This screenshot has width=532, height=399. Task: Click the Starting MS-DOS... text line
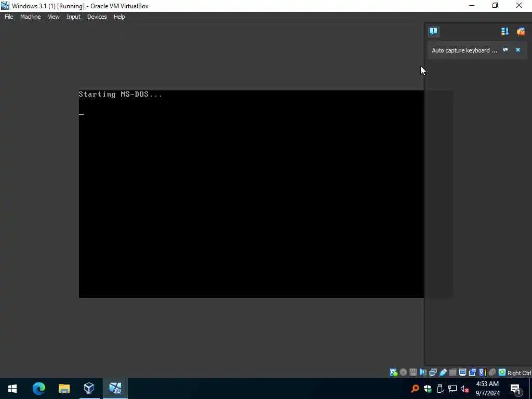coord(121,95)
